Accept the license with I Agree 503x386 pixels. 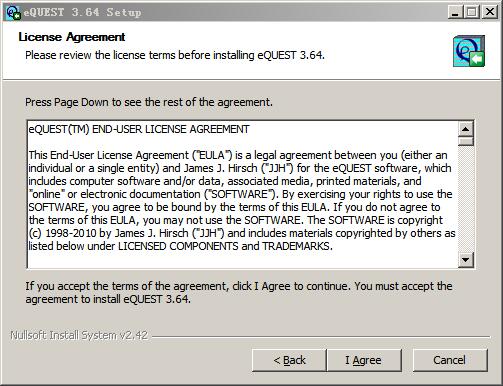[364, 360]
